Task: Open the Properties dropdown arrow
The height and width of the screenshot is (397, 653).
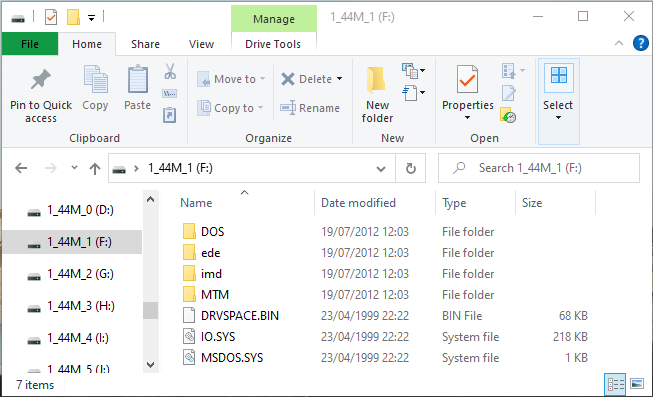Action: (467, 117)
